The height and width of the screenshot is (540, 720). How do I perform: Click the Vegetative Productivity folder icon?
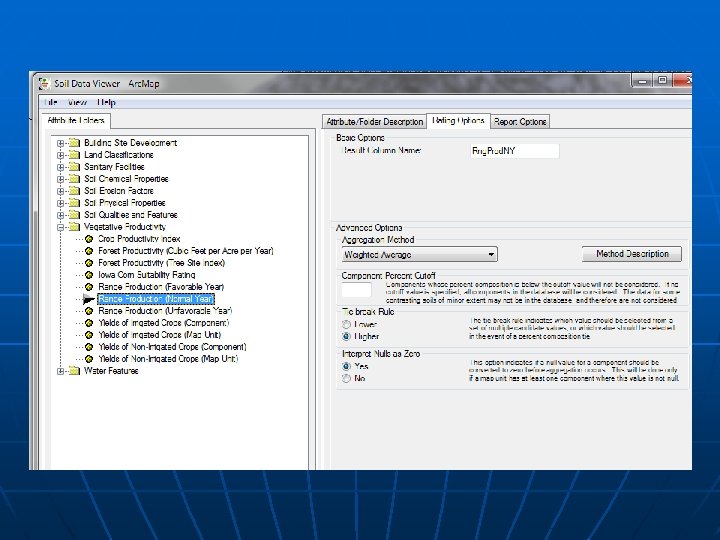pos(74,226)
